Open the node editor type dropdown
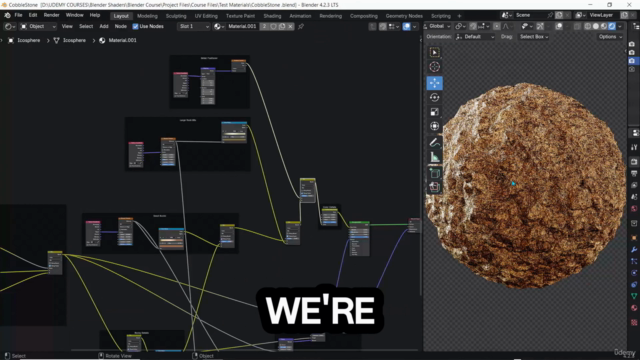The height and width of the screenshot is (360, 640). coord(10,27)
